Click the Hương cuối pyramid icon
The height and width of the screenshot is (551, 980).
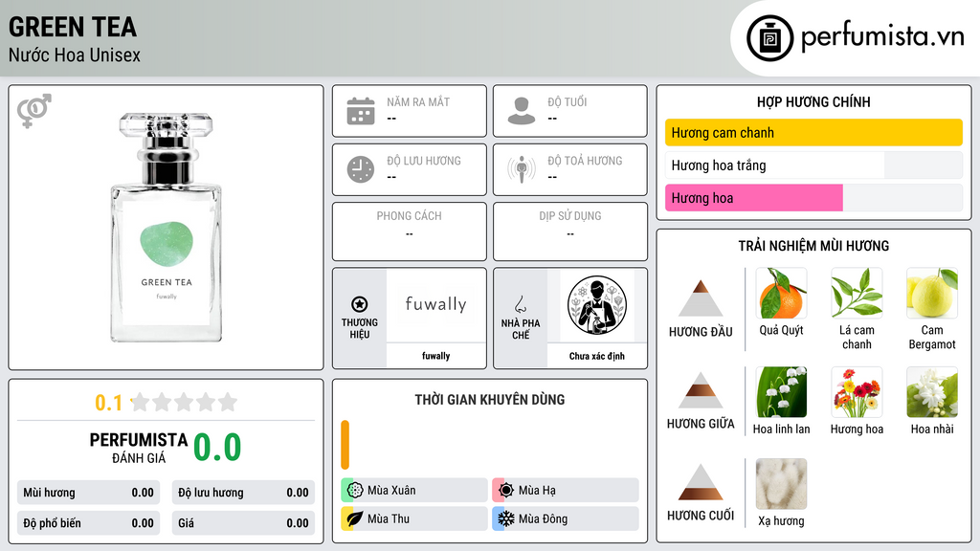(701, 482)
